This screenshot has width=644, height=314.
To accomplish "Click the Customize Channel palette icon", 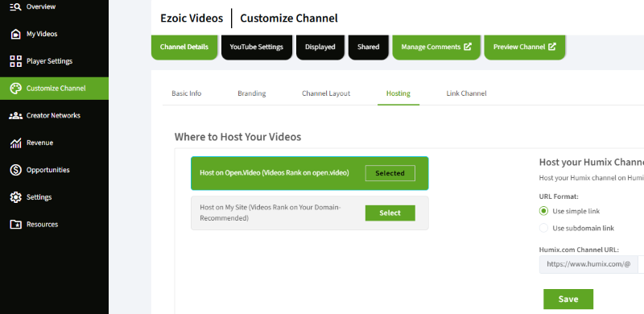I will pyautogui.click(x=15, y=89).
